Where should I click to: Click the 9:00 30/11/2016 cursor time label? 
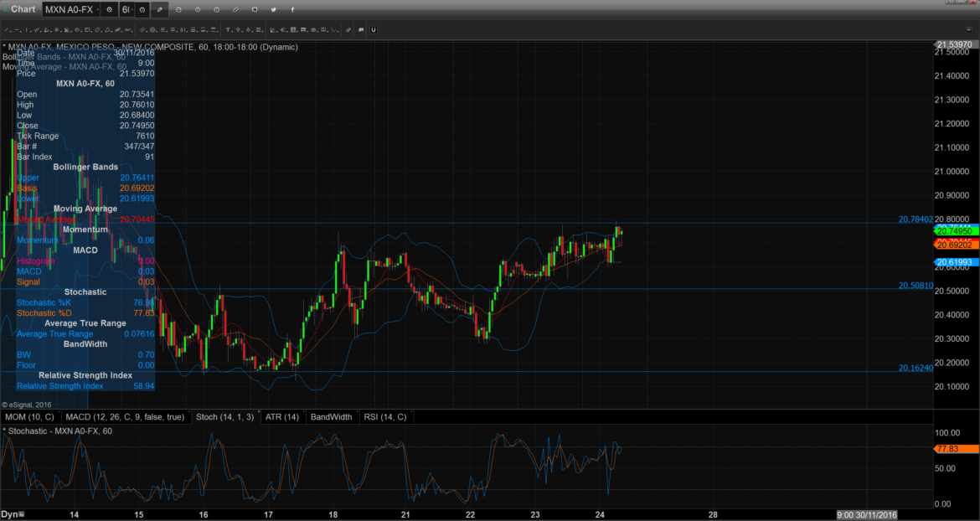[x=867, y=515]
